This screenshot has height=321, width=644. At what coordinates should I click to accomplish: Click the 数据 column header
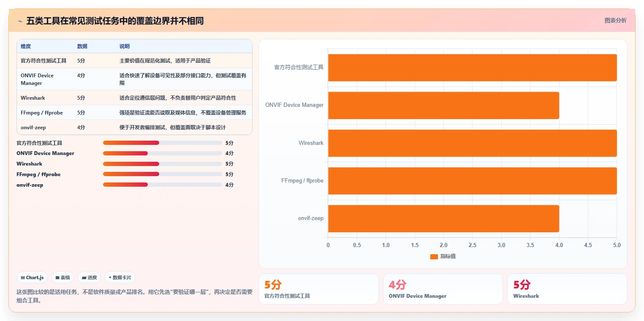[82, 46]
